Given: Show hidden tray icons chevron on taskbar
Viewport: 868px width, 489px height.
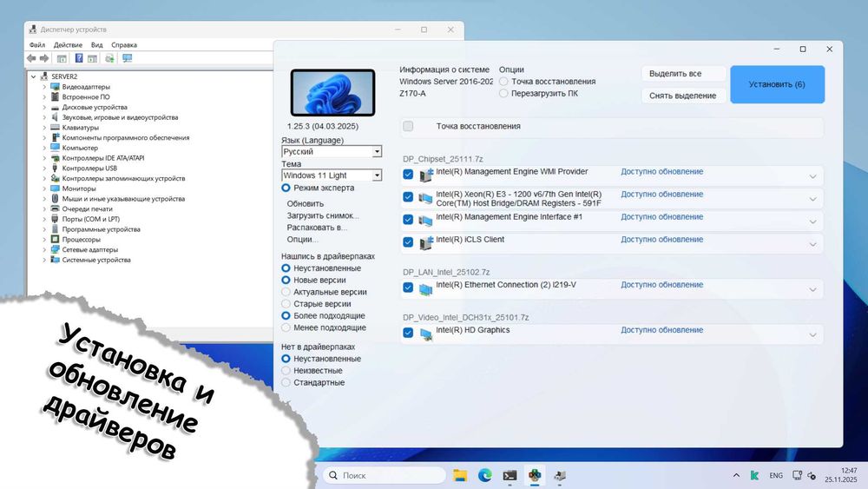Looking at the screenshot, I should 736,475.
